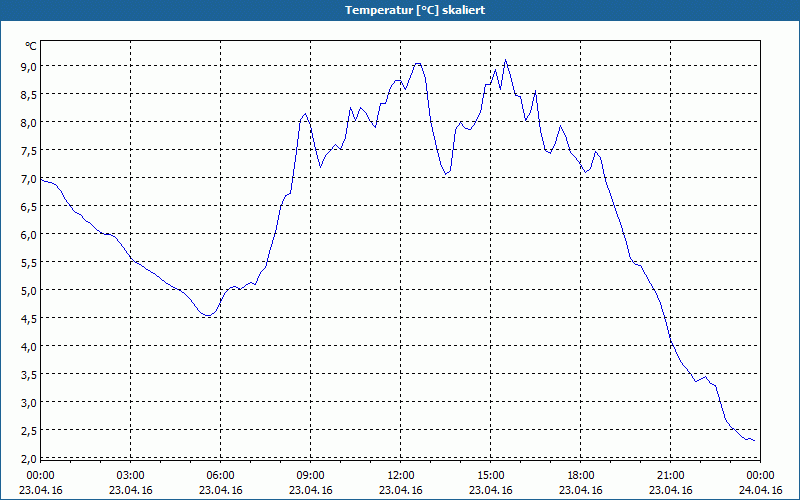Image resolution: width=800 pixels, height=500 pixels.
Task: Click the 06:00 time axis label
Action: (x=220, y=476)
